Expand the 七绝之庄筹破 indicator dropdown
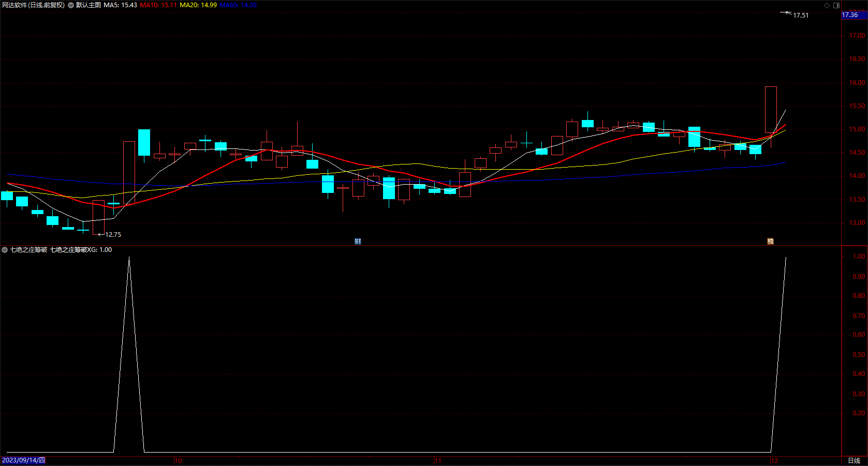The height and width of the screenshot is (466, 868). click(5, 250)
